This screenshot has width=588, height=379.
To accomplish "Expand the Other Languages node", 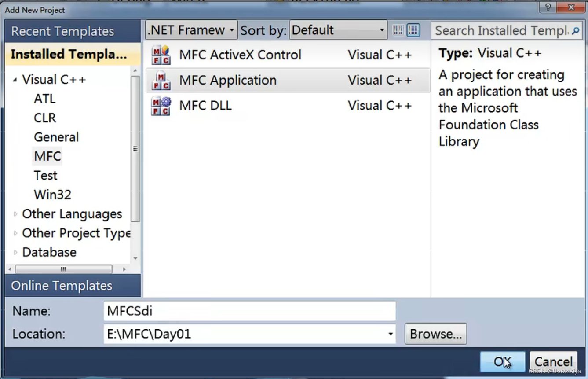I will click(x=15, y=214).
